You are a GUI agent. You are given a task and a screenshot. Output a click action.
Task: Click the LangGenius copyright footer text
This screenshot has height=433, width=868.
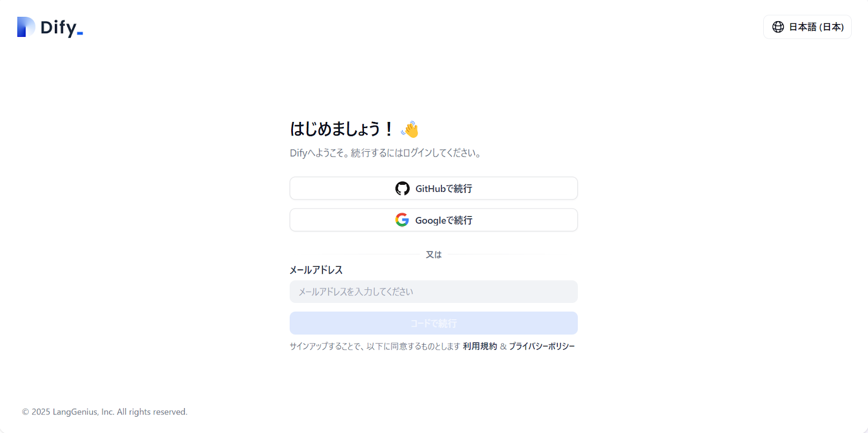pyautogui.click(x=105, y=412)
